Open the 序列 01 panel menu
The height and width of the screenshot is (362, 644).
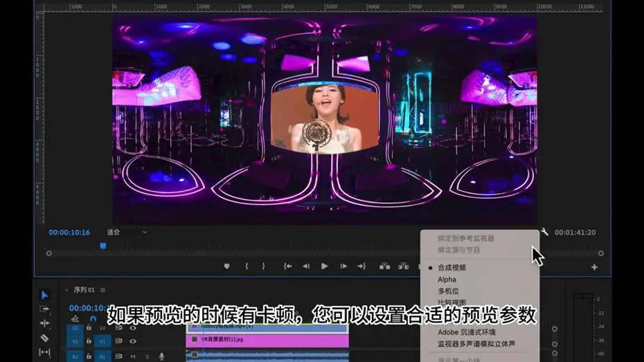pos(102,290)
